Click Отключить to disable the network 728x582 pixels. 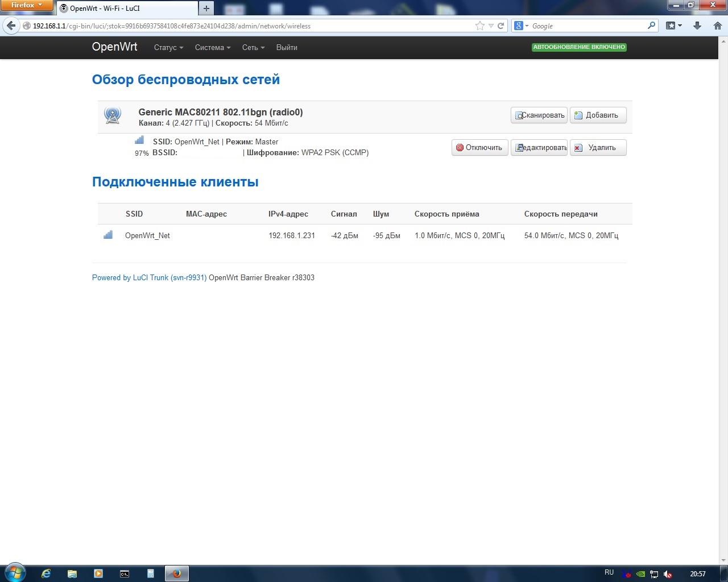coord(479,148)
